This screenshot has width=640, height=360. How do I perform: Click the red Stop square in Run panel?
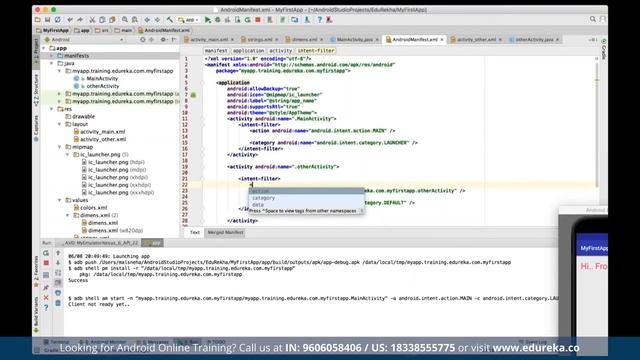click(x=46, y=263)
